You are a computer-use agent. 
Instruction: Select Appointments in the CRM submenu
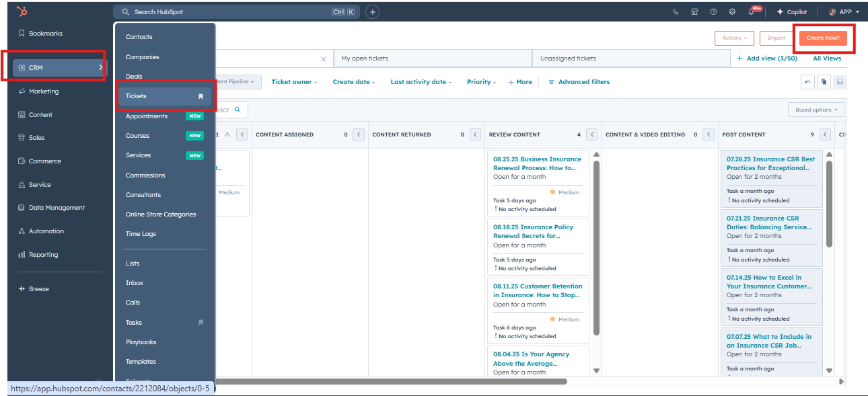(147, 116)
